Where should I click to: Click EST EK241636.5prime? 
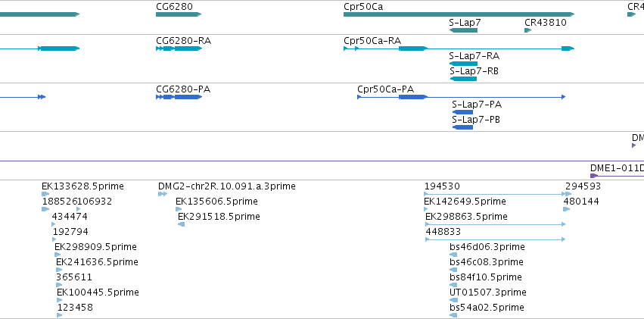click(x=59, y=270)
